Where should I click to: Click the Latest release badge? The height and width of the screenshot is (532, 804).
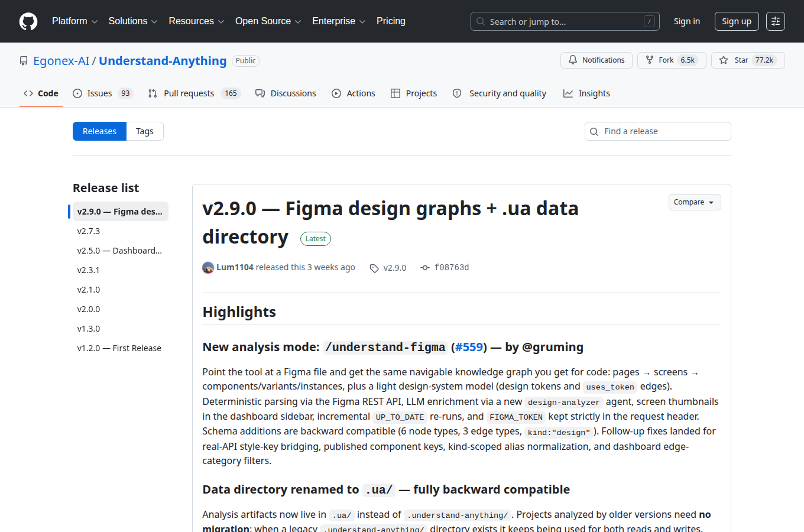point(316,239)
